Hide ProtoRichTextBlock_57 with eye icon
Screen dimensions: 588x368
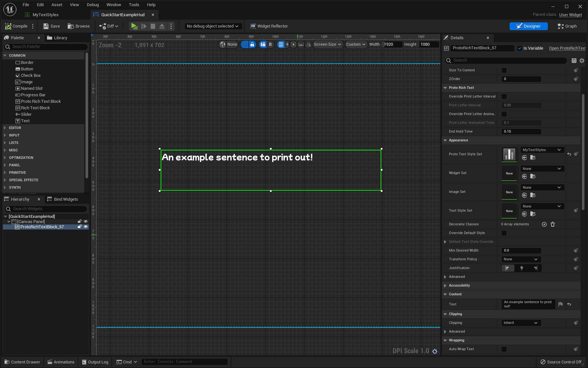[x=86, y=227]
